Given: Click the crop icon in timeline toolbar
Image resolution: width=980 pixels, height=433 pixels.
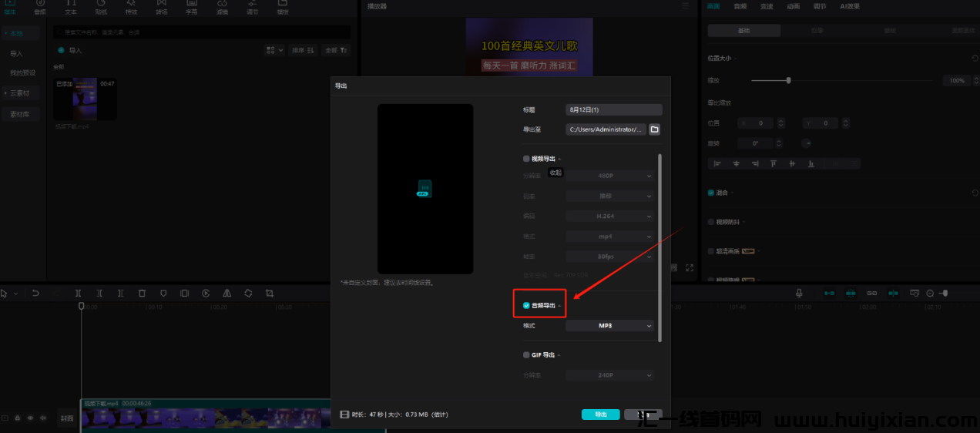Looking at the screenshot, I should coord(270,294).
